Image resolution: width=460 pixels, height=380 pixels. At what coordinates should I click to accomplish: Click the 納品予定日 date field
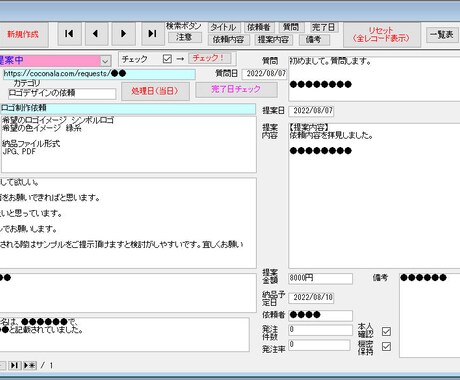(x=311, y=298)
